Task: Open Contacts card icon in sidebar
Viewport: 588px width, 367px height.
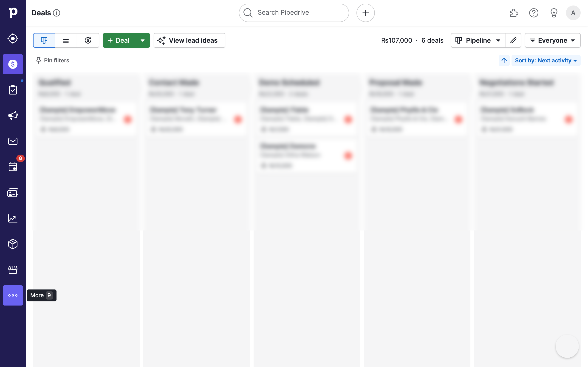Action: 13,193
